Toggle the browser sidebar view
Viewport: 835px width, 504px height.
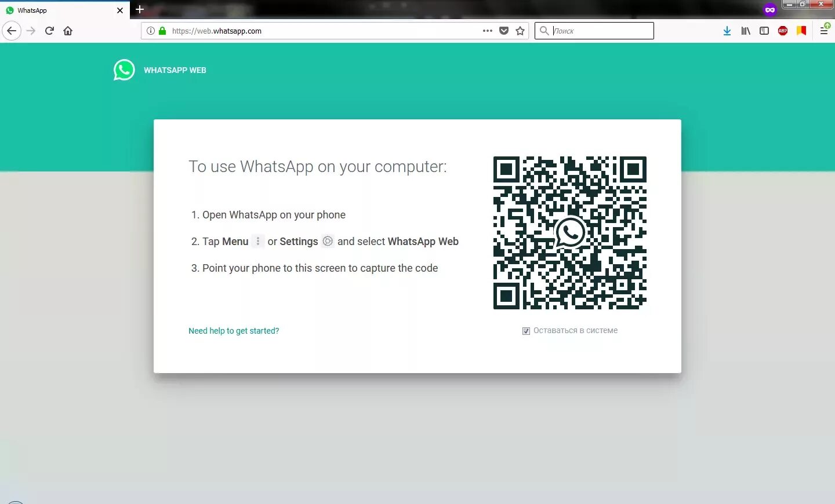point(764,31)
